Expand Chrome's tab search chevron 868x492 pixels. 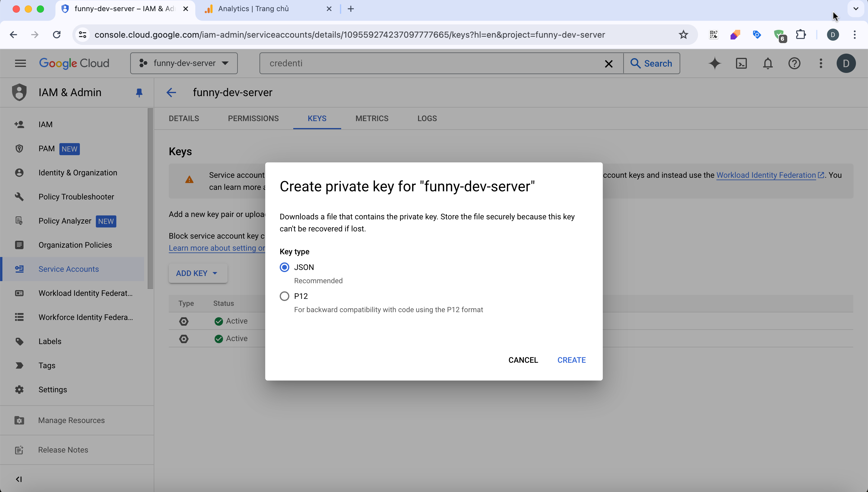856,9
